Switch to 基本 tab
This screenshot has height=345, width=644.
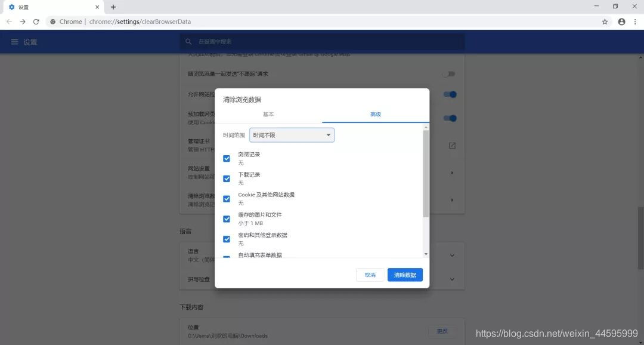(268, 115)
